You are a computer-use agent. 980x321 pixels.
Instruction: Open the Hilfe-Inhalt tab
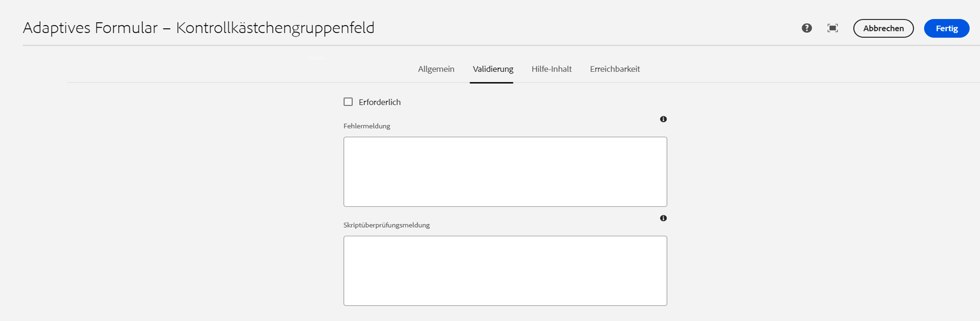552,69
